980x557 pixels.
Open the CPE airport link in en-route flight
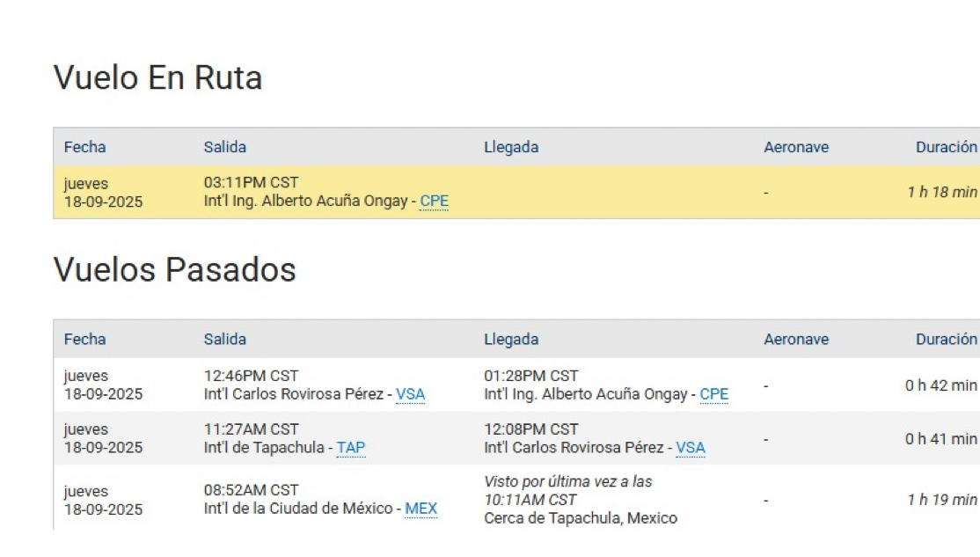(434, 202)
